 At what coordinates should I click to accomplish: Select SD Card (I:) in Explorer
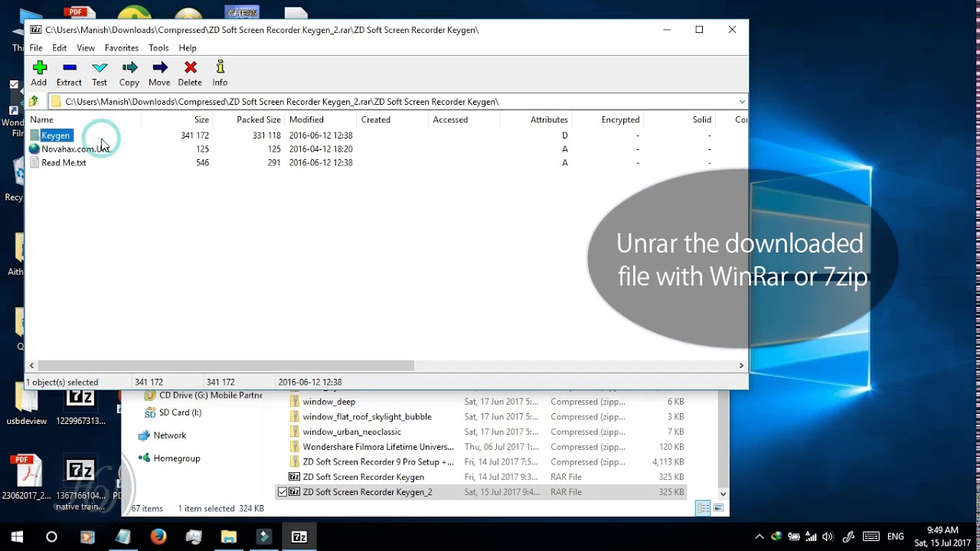pyautogui.click(x=172, y=412)
